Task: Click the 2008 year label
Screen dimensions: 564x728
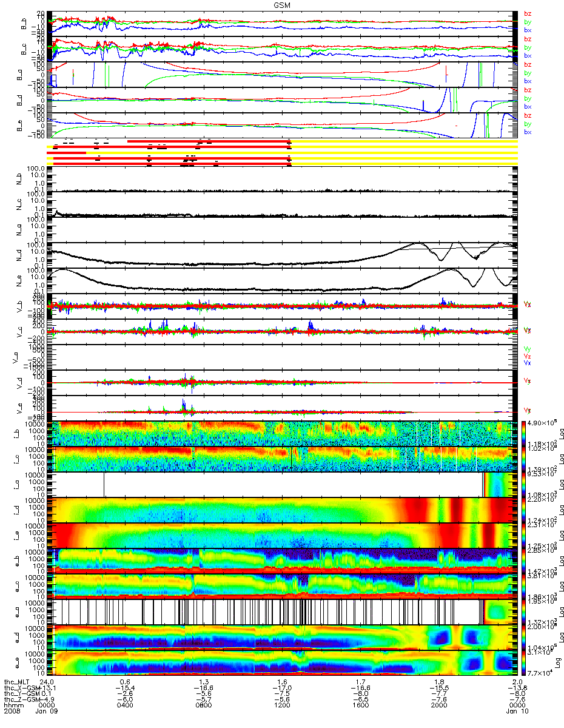Action: [x=13, y=712]
